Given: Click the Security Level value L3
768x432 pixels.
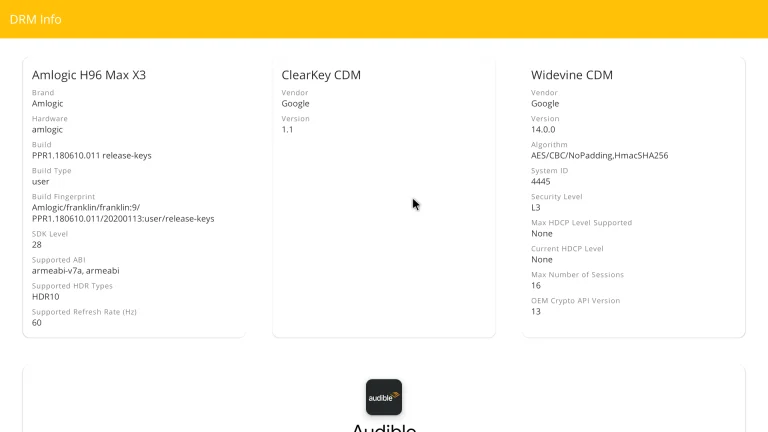Looking at the screenshot, I should coord(536,207).
